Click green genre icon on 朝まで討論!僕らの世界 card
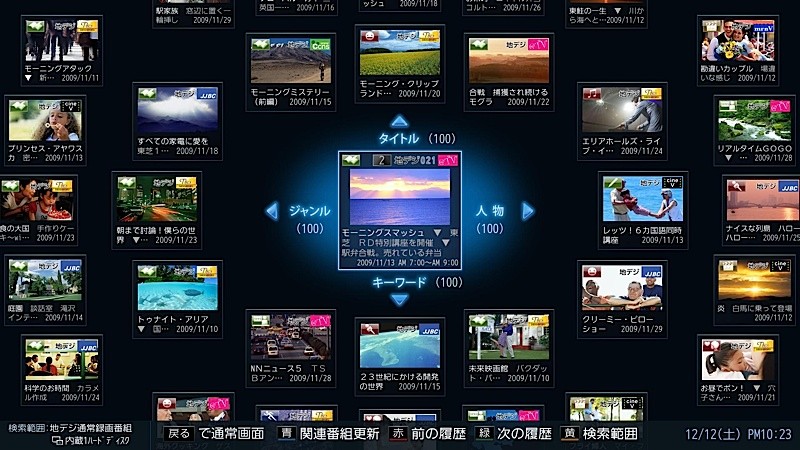Screen dimensions: 800x450 [126, 183]
